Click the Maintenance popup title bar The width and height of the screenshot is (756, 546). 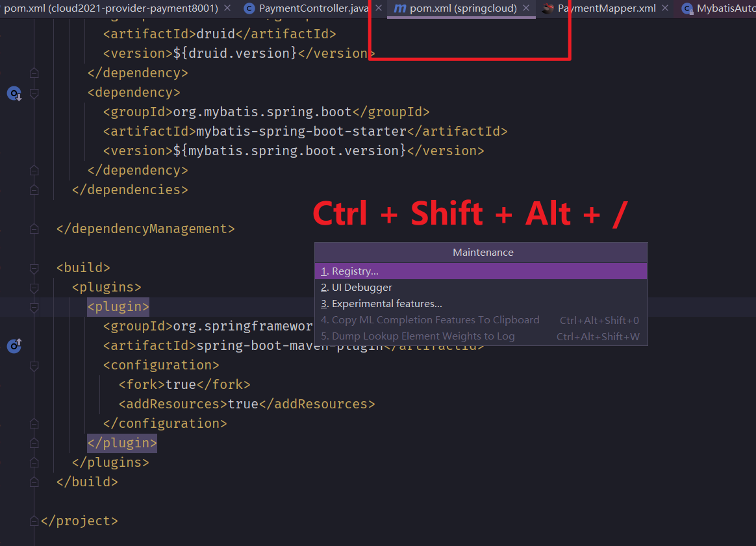tap(481, 253)
